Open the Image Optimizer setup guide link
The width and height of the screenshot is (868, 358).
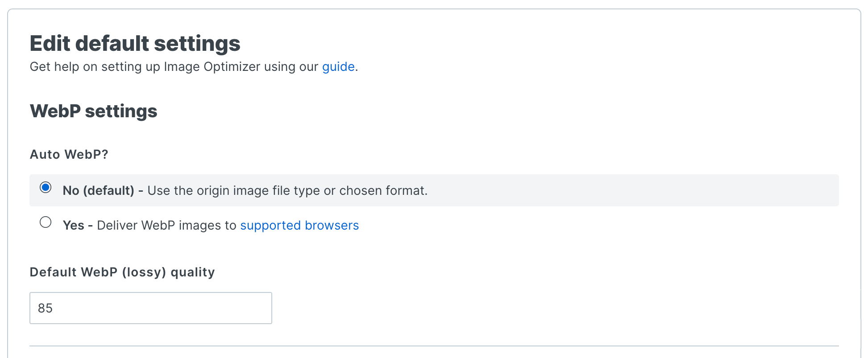click(338, 67)
